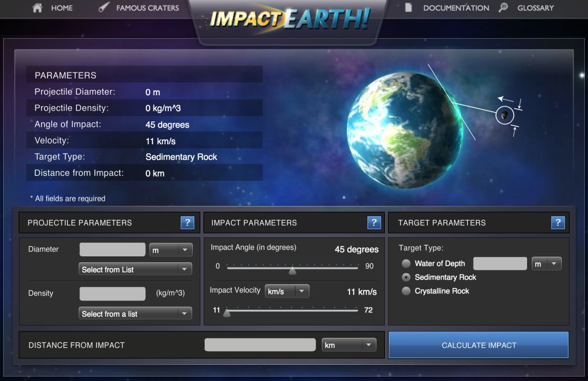
Task: Click the '72' velocity slider maximum label
Action: 368,310
